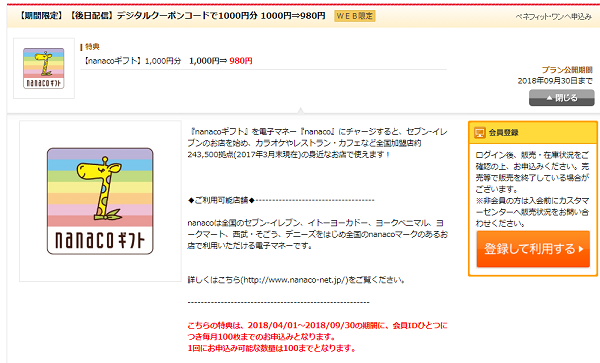Click the 特典 section label
The height and width of the screenshot is (363, 600).
[92, 47]
